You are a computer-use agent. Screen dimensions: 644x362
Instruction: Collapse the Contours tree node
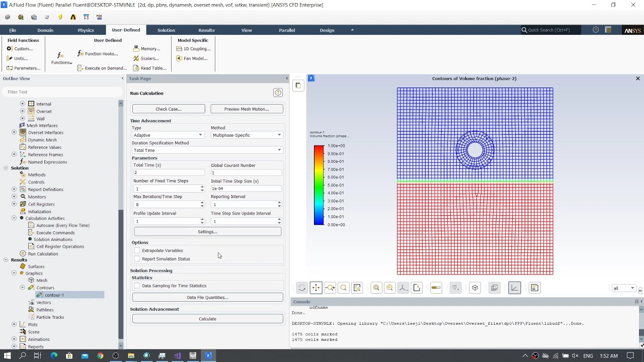click(x=22, y=288)
